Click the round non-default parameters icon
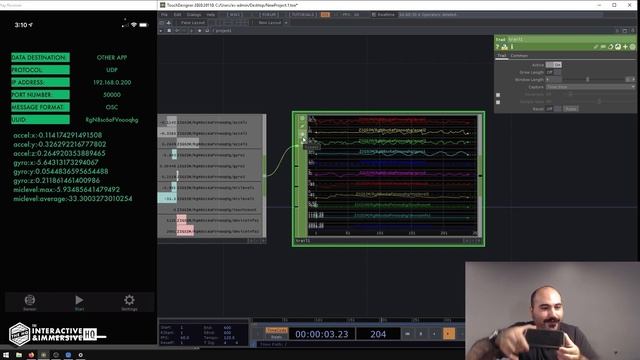Screen dimensions: 640x360 pyautogui.click(x=633, y=47)
